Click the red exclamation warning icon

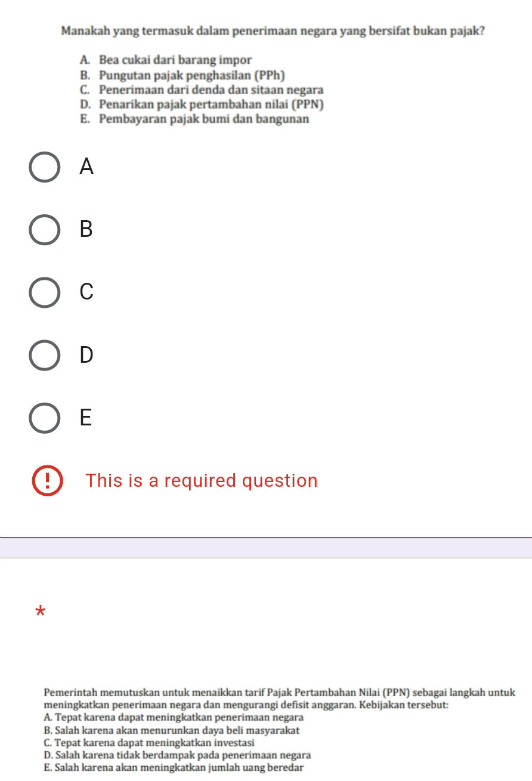(x=47, y=481)
